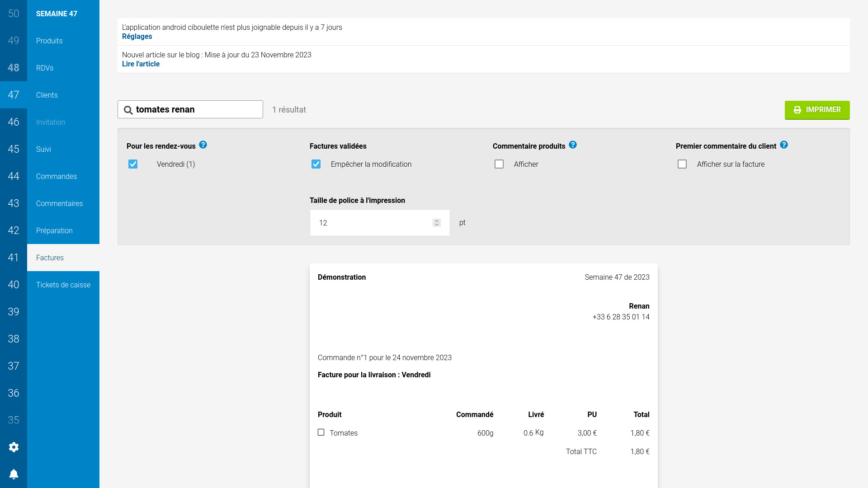Screen dimensions: 868x488
Task: Click help icon beside Premier commentaire du client
Action: (x=784, y=145)
